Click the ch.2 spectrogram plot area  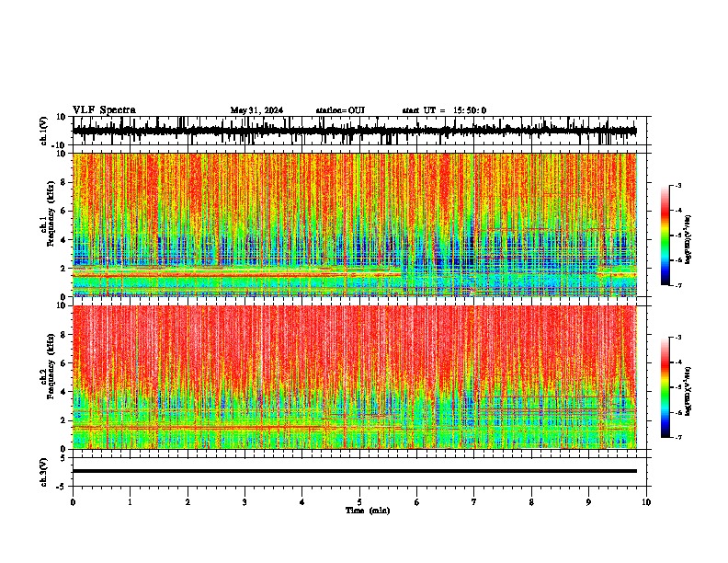[x=355, y=377]
